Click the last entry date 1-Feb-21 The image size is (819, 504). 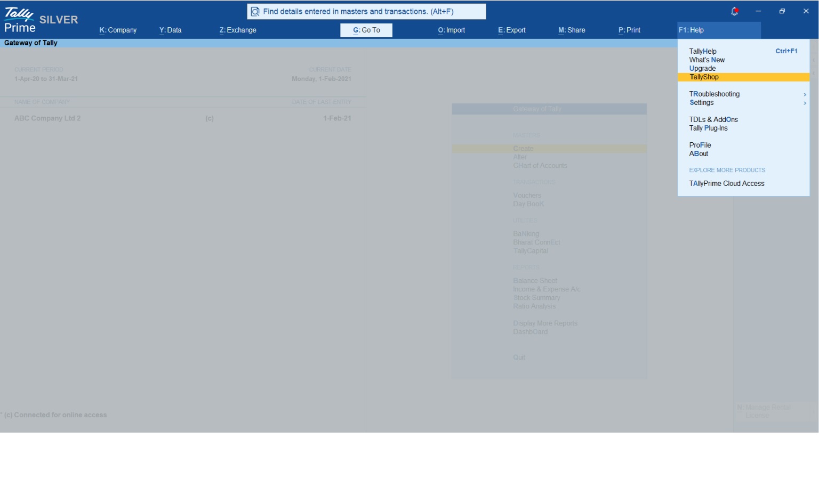pyautogui.click(x=337, y=118)
